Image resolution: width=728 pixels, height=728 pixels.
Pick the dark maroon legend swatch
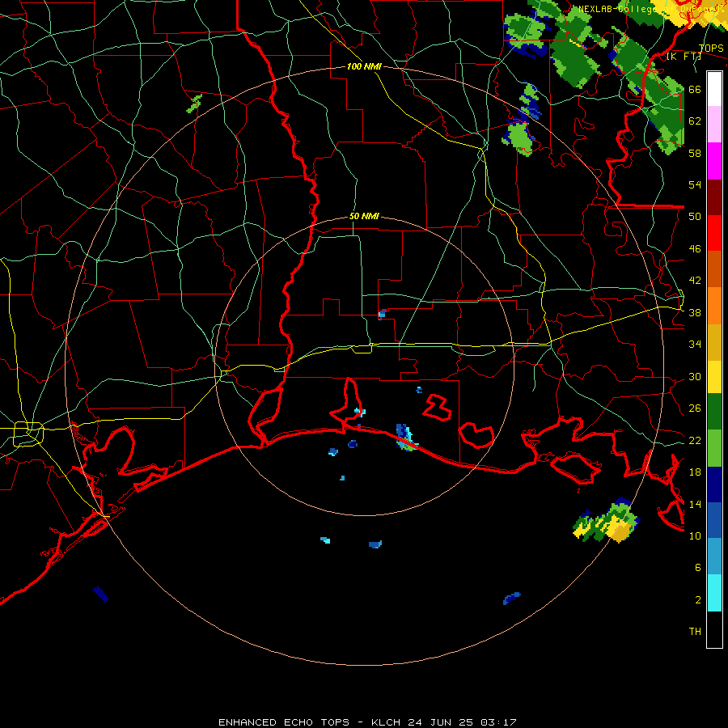pyautogui.click(x=714, y=197)
